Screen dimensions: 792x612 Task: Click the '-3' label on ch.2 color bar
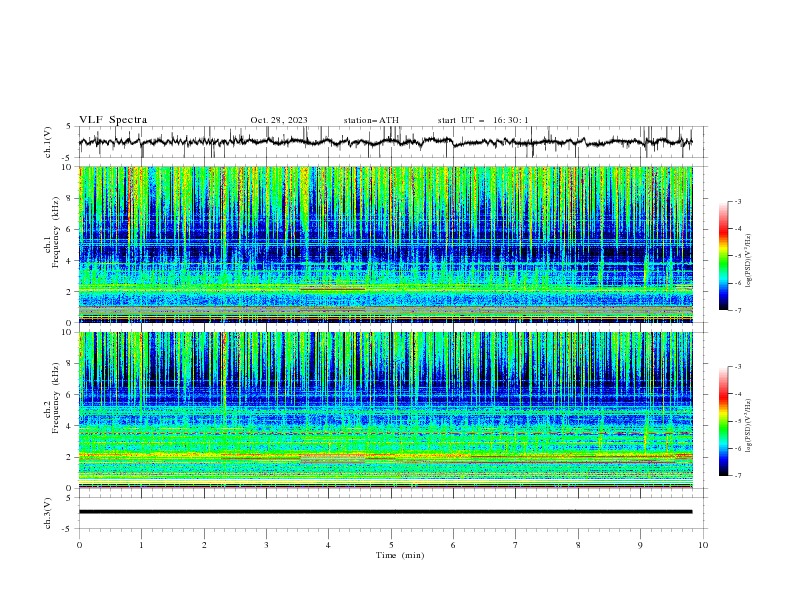click(x=737, y=367)
